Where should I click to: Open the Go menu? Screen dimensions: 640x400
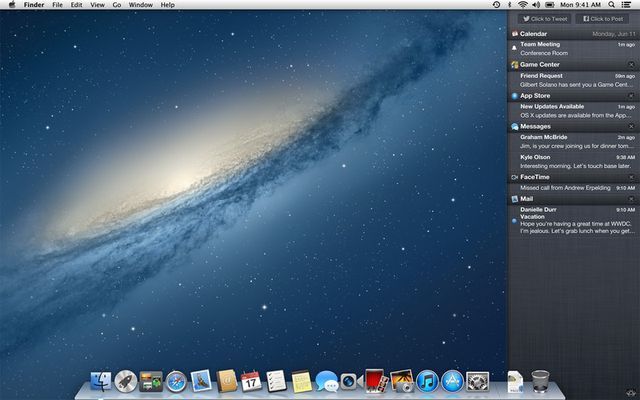tap(117, 5)
